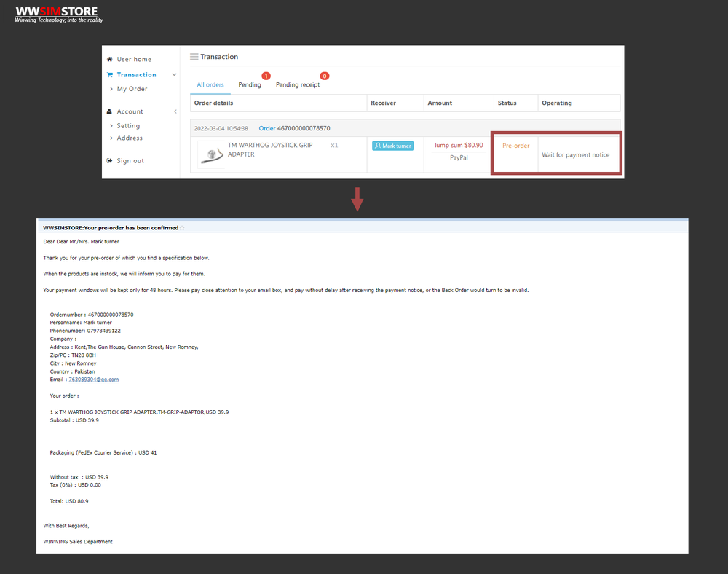Click the User home house icon
Viewport: 728px width, 574px height.
click(110, 60)
